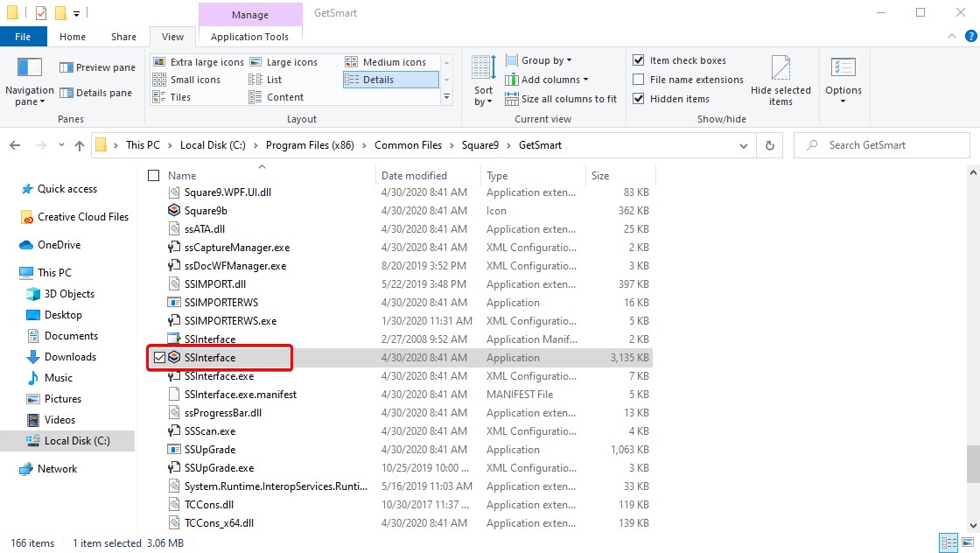Switch to the Share ribbon tab
Image resolution: width=980 pixels, height=553 pixels.
pos(123,37)
